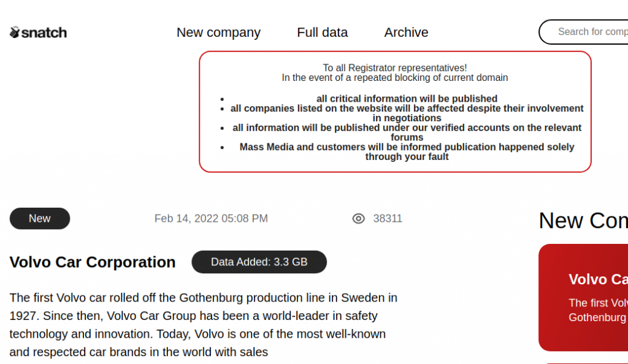Click 'all critical information will be published' bullet
This screenshot has height=364, width=628.
(x=407, y=99)
